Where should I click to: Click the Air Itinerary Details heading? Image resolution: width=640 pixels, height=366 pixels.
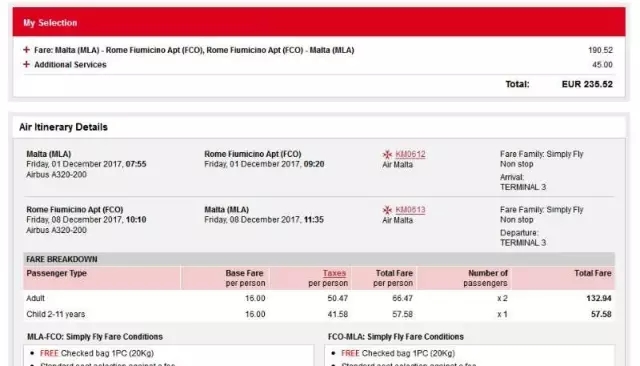63,127
